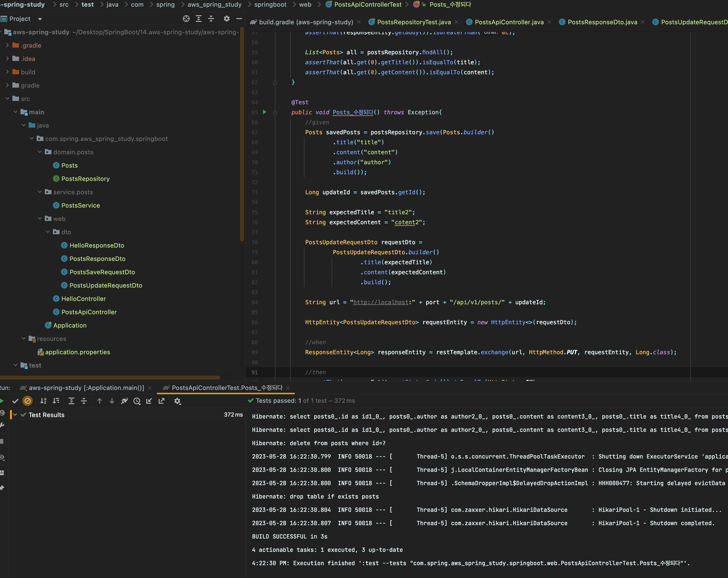
Task: Click the Application class icon
Action: (48, 325)
